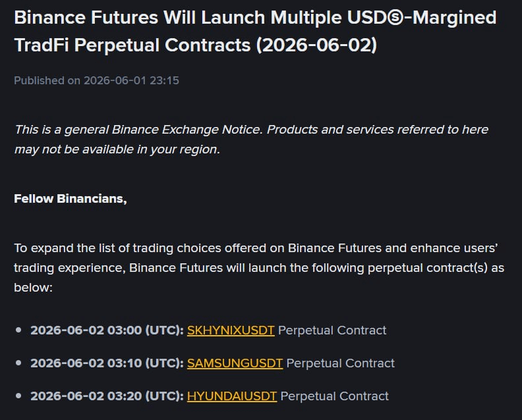This screenshot has height=420, width=522.
Task: Click the (2026-06-02) date in headline
Action: (x=316, y=45)
